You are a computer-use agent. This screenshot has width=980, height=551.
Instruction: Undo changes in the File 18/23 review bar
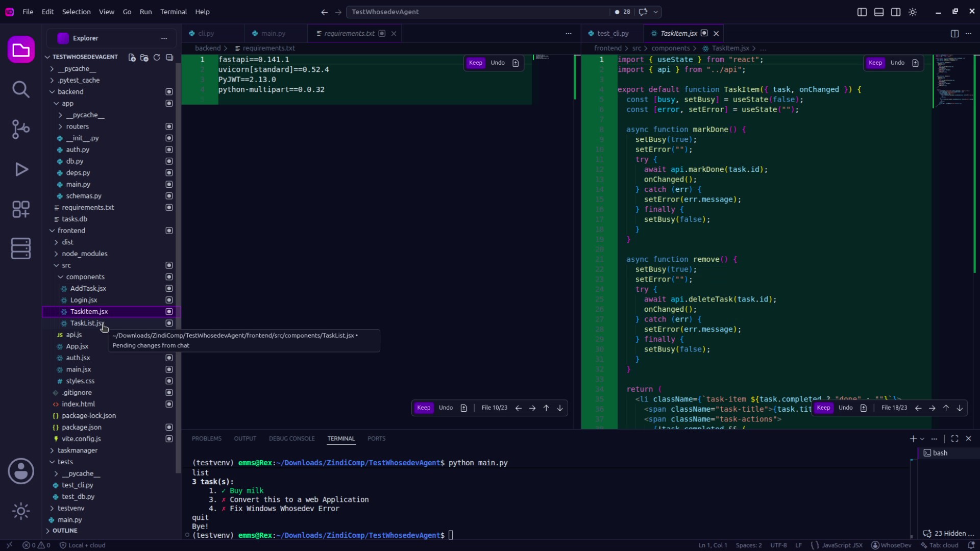tap(845, 408)
